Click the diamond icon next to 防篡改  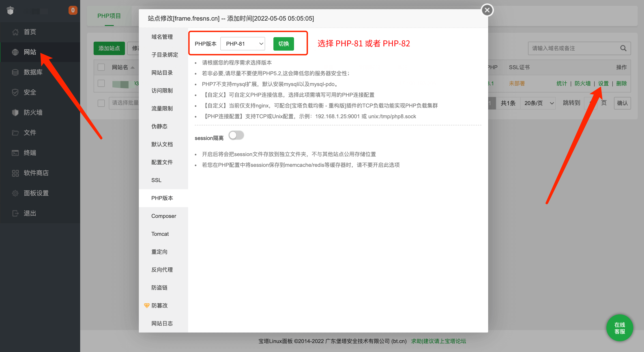pos(147,305)
